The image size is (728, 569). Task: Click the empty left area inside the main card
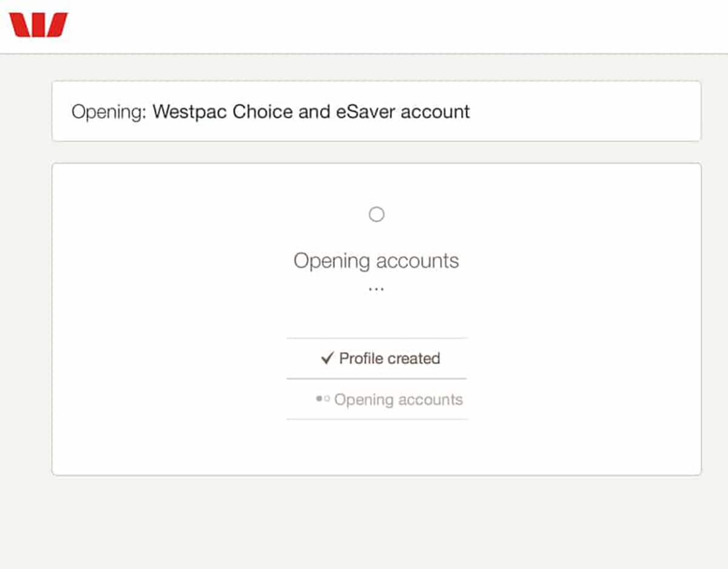tap(169, 318)
